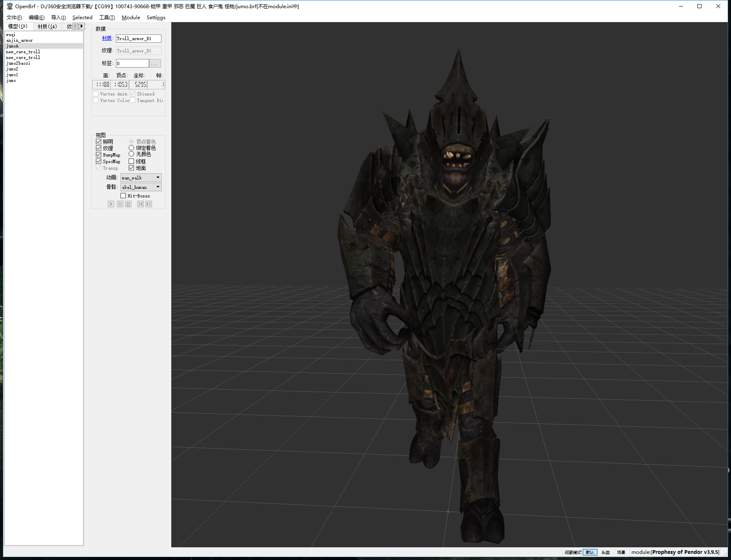Switch to the 模型(9) tab

point(18,26)
